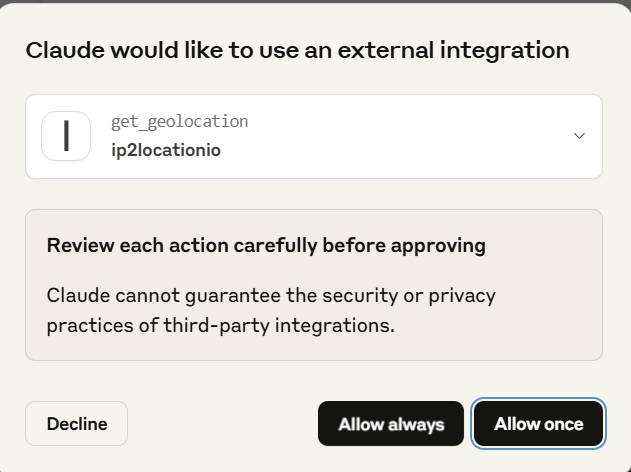Click the word 'Claude' in the dialog title
This screenshot has height=472, width=631.
[65, 51]
